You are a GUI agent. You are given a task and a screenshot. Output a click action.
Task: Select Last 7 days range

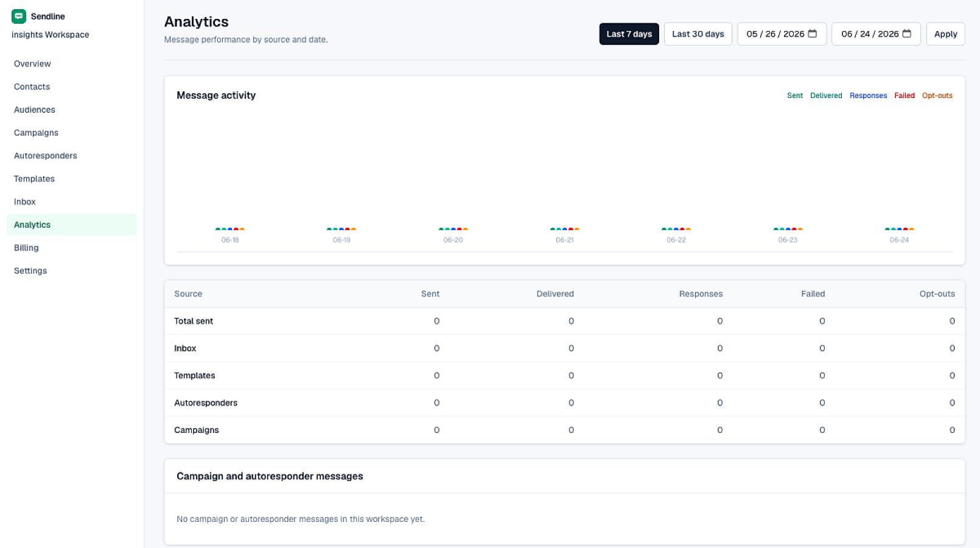pyautogui.click(x=629, y=34)
